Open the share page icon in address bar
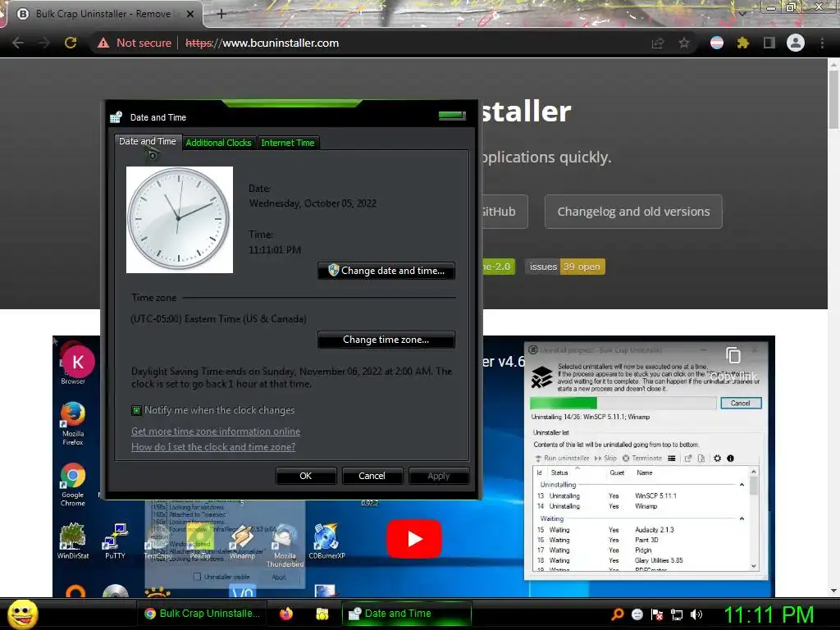840x630 pixels. [658, 43]
